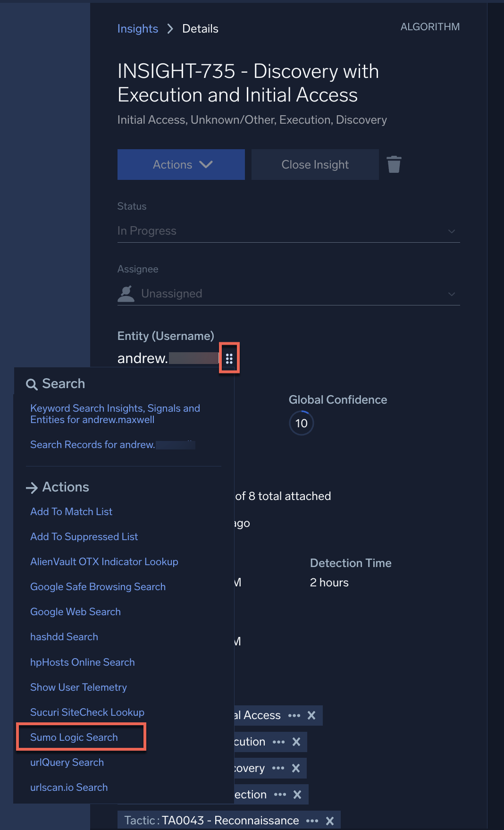This screenshot has height=830, width=504.
Task: Expand the Assignee Unassigned dropdown
Action: tap(288, 294)
